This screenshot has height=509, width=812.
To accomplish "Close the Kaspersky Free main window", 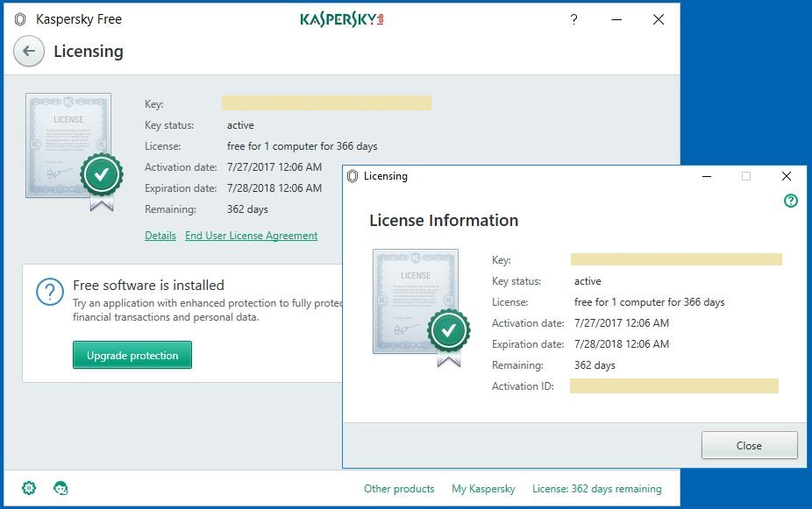I will click(659, 19).
